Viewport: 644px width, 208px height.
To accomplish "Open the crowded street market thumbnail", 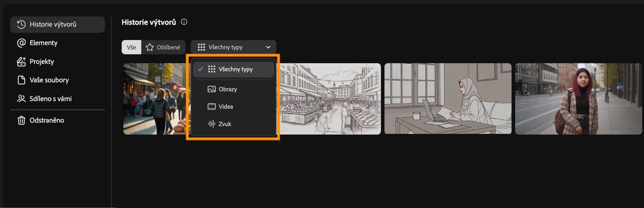I will [155, 99].
